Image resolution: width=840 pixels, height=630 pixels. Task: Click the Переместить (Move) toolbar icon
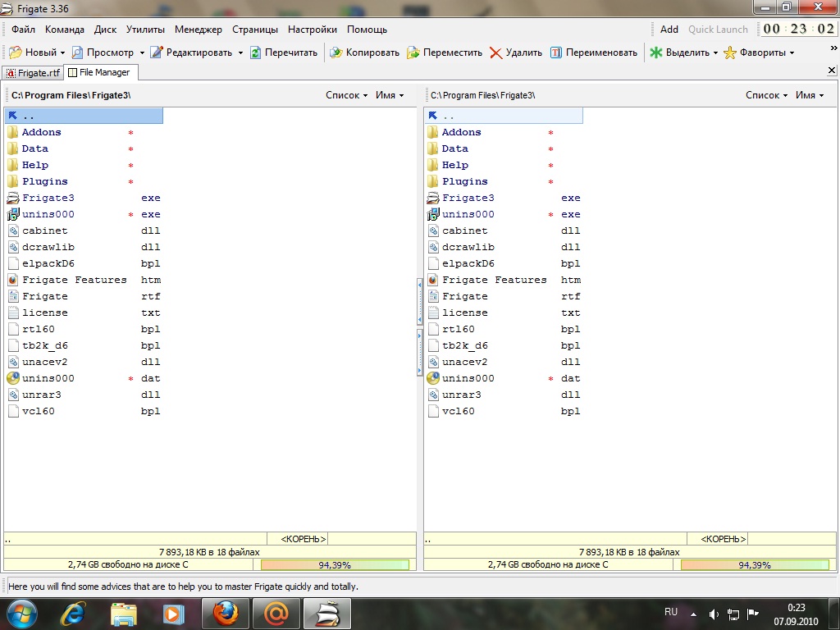413,52
